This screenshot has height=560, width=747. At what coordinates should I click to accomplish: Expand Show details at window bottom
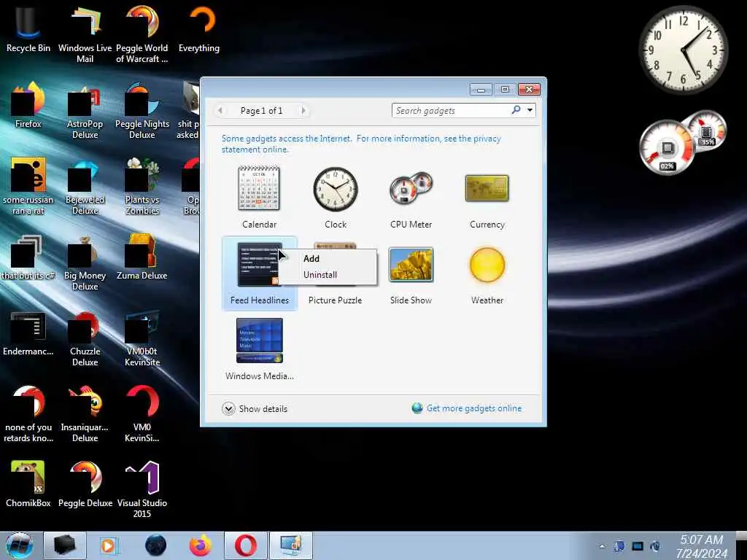pyautogui.click(x=255, y=408)
